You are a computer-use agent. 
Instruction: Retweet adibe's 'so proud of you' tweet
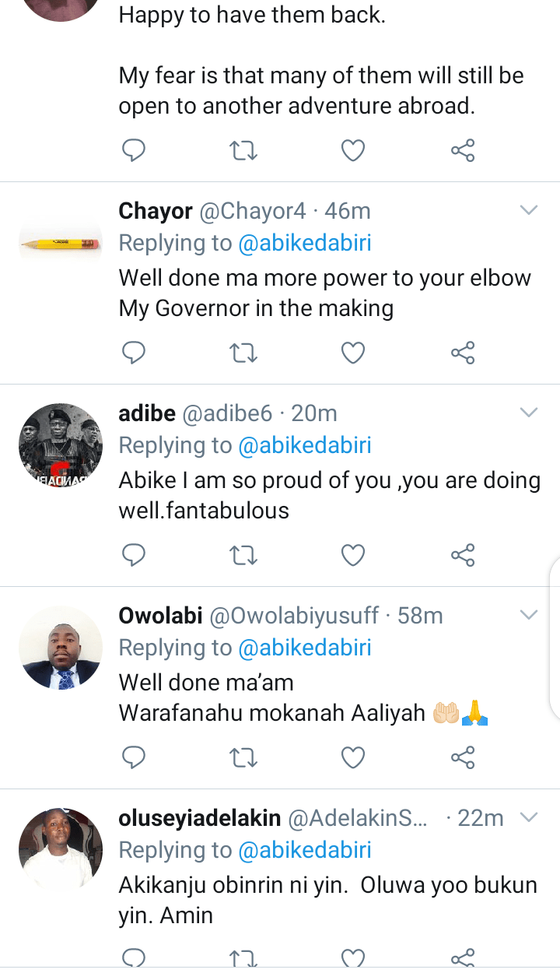[244, 555]
